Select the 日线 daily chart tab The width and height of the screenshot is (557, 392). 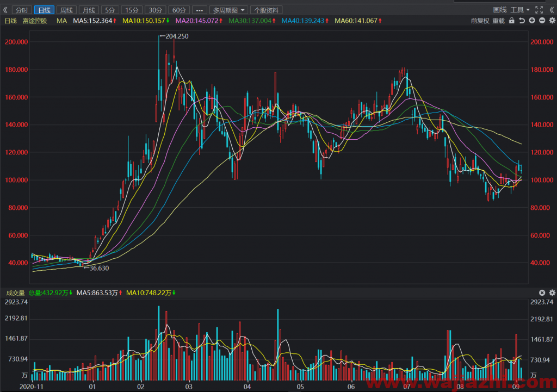44,10
